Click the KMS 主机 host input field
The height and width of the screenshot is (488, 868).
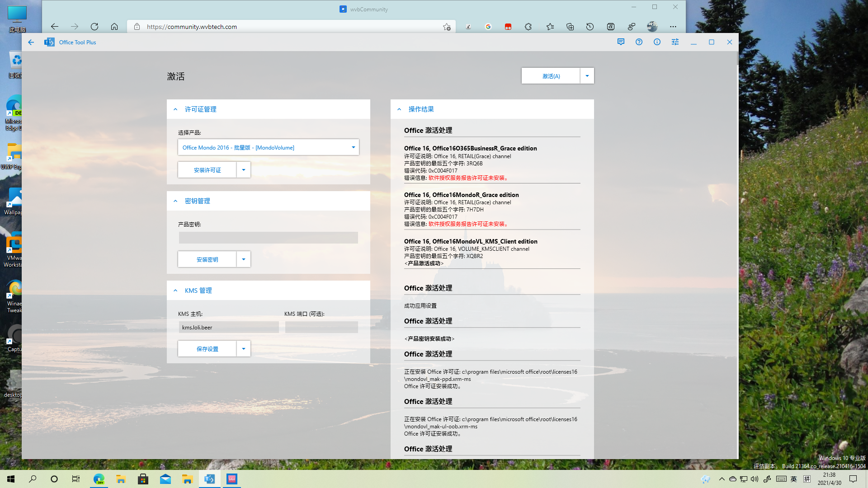pyautogui.click(x=229, y=327)
